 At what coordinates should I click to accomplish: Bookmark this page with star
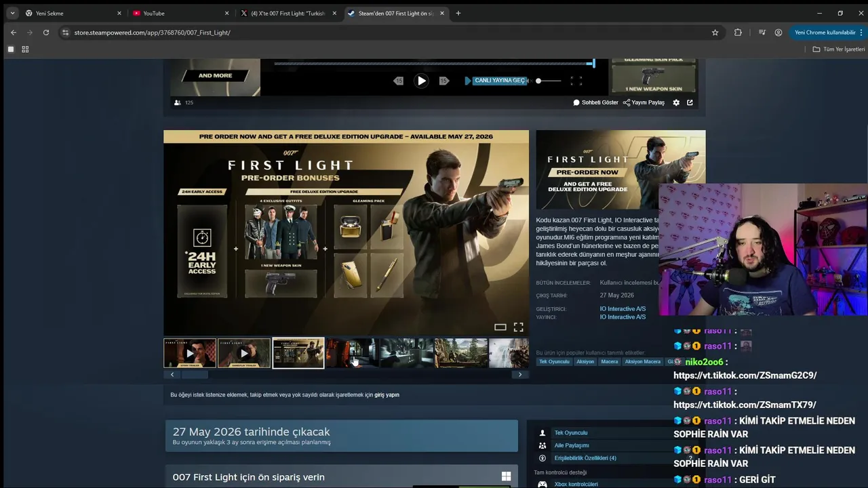click(715, 33)
